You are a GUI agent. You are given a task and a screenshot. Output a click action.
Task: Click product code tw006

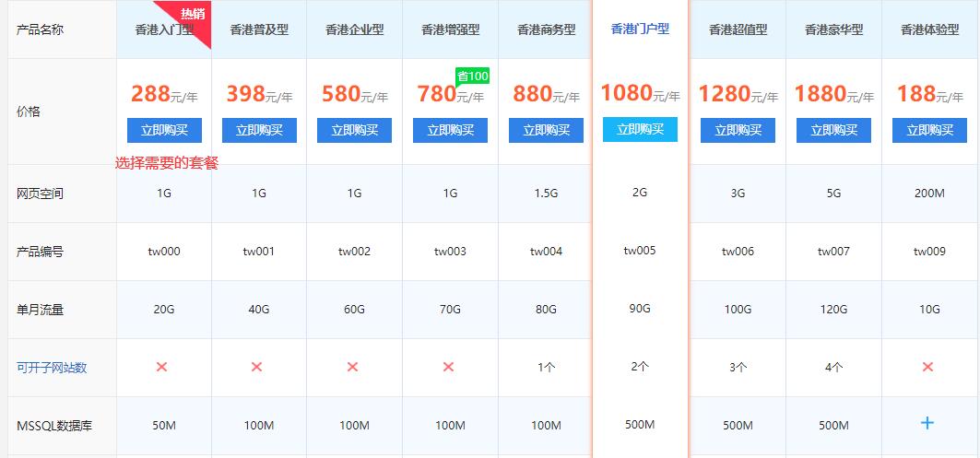click(x=738, y=252)
